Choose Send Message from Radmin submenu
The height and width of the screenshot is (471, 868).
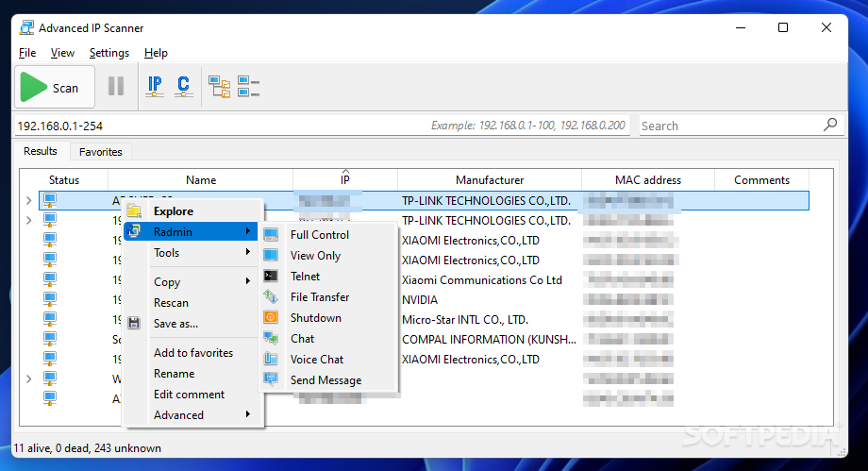click(329, 380)
